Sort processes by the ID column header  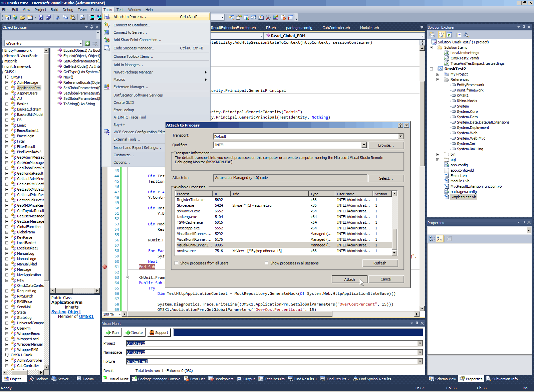pyautogui.click(x=221, y=194)
